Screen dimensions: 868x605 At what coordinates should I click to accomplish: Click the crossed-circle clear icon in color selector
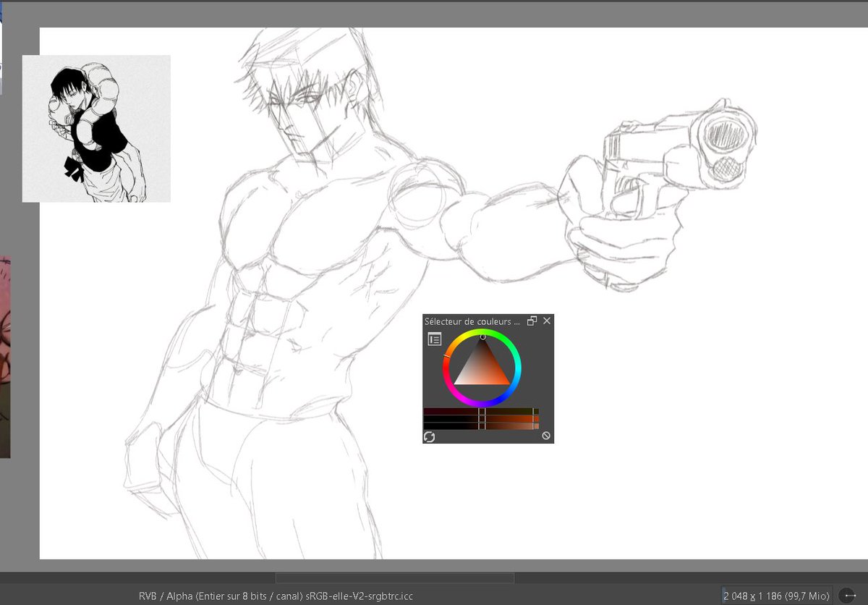click(546, 436)
